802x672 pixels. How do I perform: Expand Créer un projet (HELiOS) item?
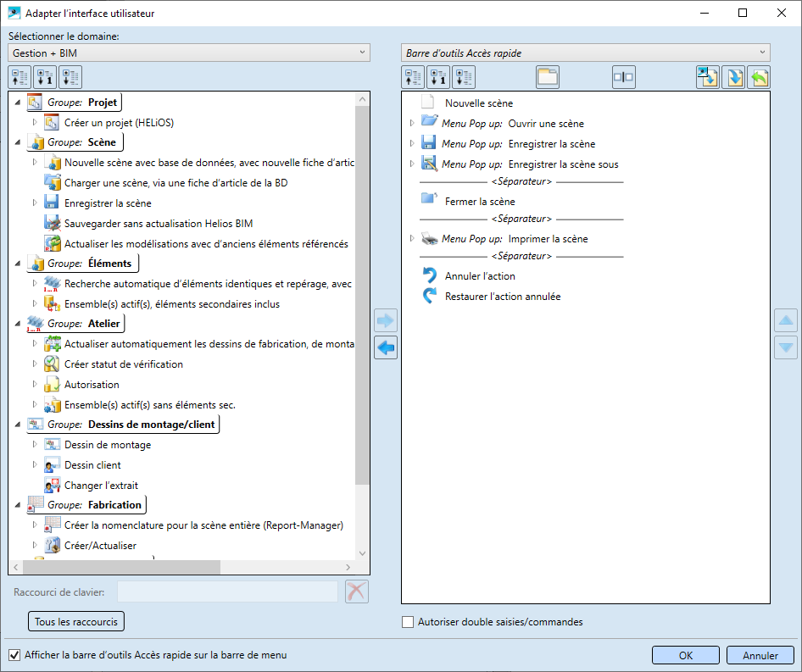click(x=35, y=122)
